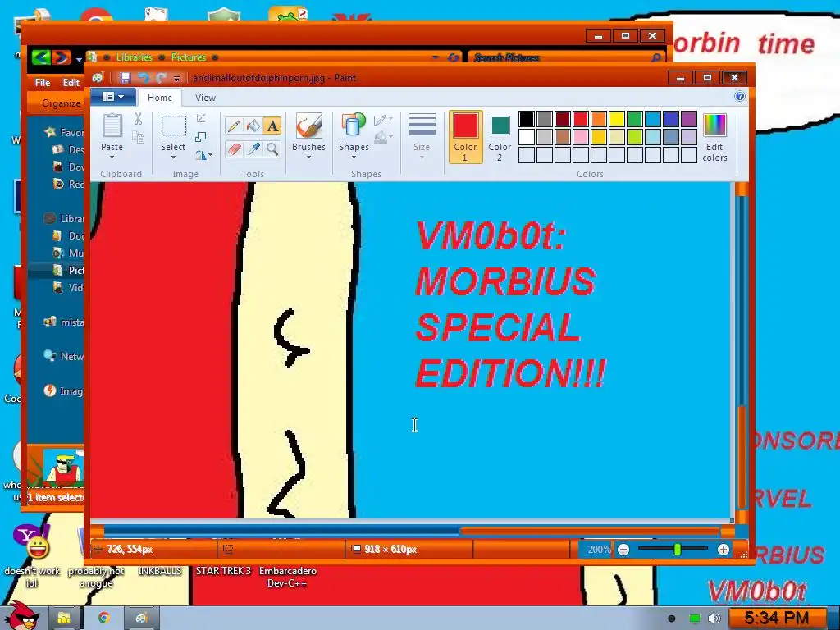Expand the Brushes dropdown arrow
The height and width of the screenshot is (630, 840).
pyautogui.click(x=308, y=157)
